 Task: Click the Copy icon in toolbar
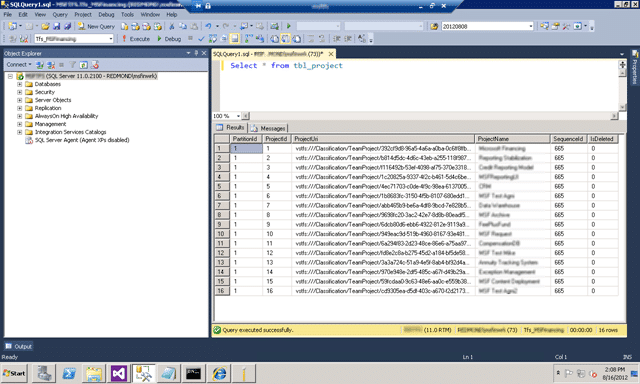pos(183,27)
